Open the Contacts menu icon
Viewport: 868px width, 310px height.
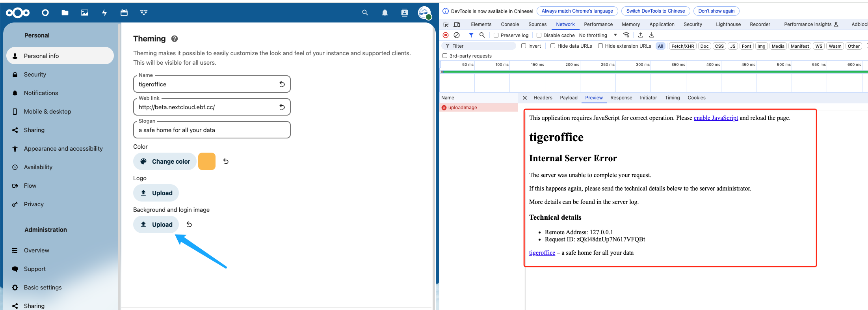tap(405, 13)
